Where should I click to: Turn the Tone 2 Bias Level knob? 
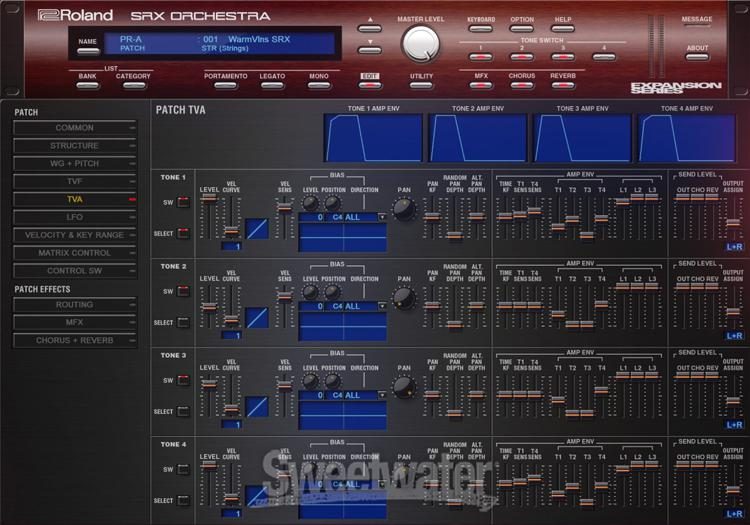click(x=310, y=292)
